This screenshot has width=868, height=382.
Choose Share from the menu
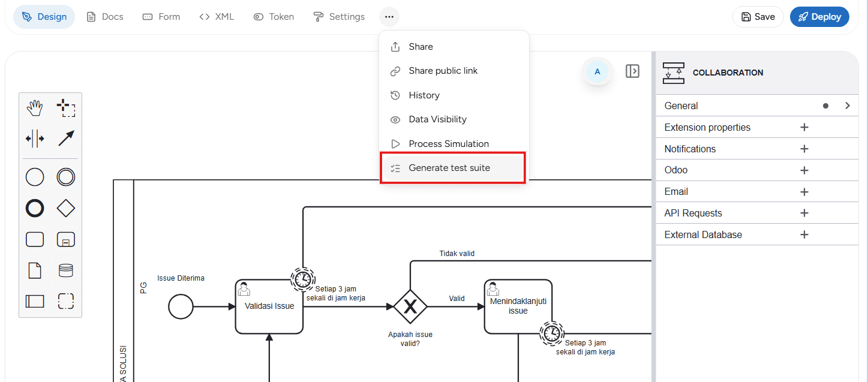tap(454, 47)
